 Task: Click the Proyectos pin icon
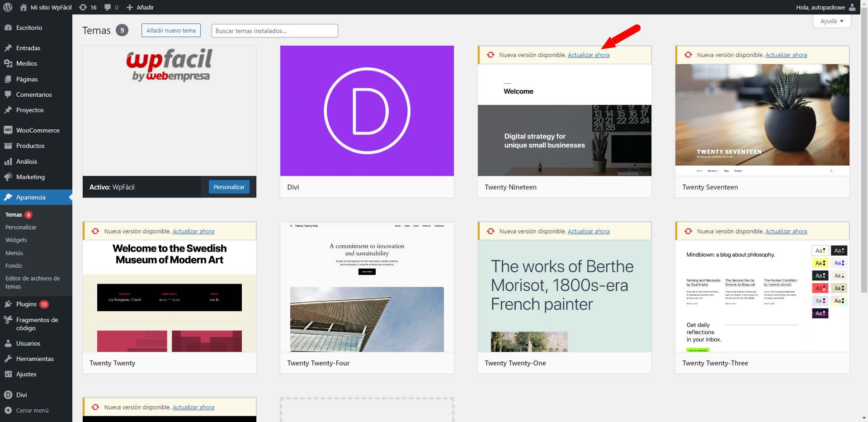click(x=8, y=110)
